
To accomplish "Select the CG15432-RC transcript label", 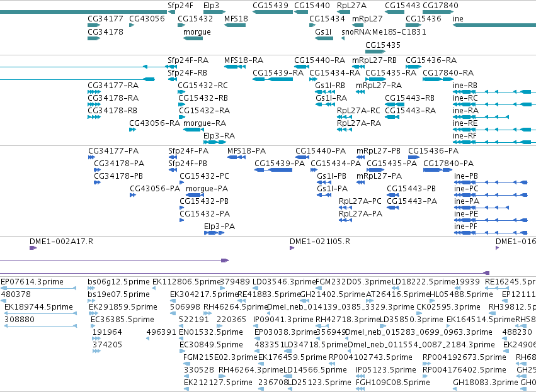I will 203,86.
